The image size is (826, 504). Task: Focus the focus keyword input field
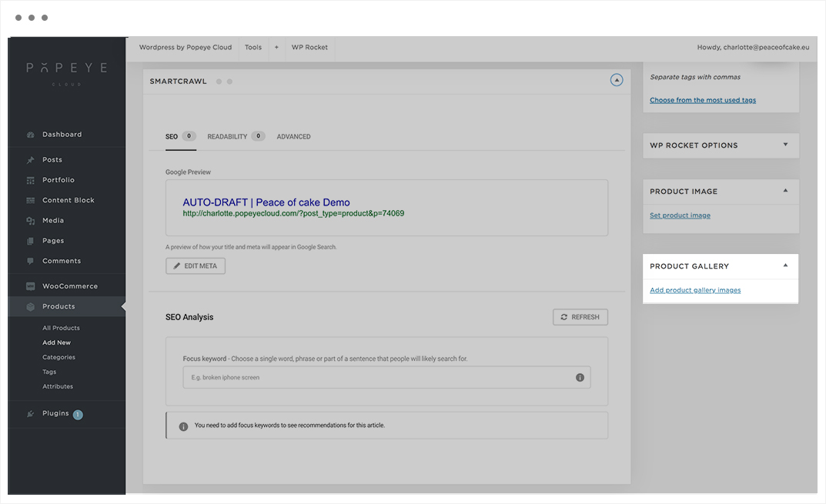(386, 378)
